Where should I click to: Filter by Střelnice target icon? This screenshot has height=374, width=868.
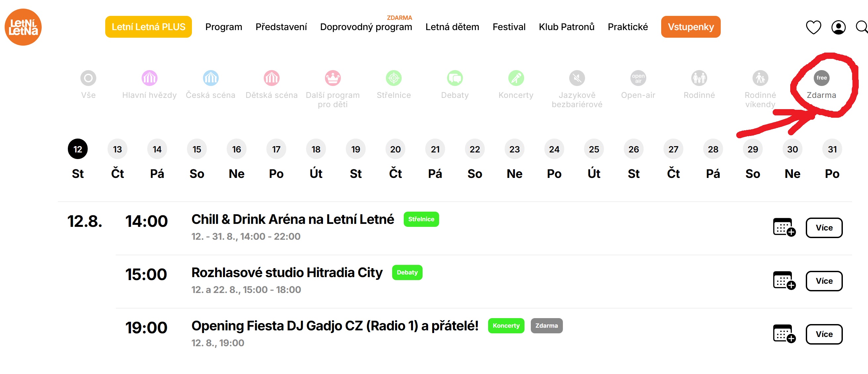point(393,78)
